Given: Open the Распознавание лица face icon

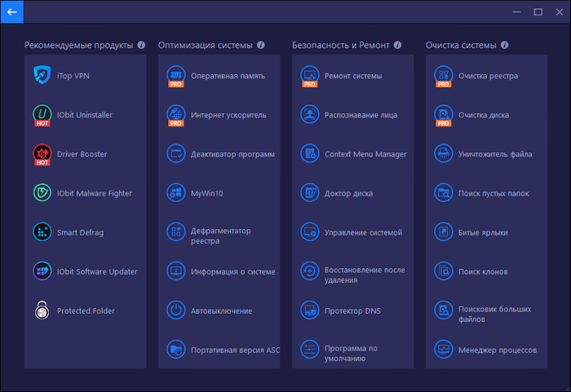Looking at the screenshot, I should pyautogui.click(x=309, y=114).
